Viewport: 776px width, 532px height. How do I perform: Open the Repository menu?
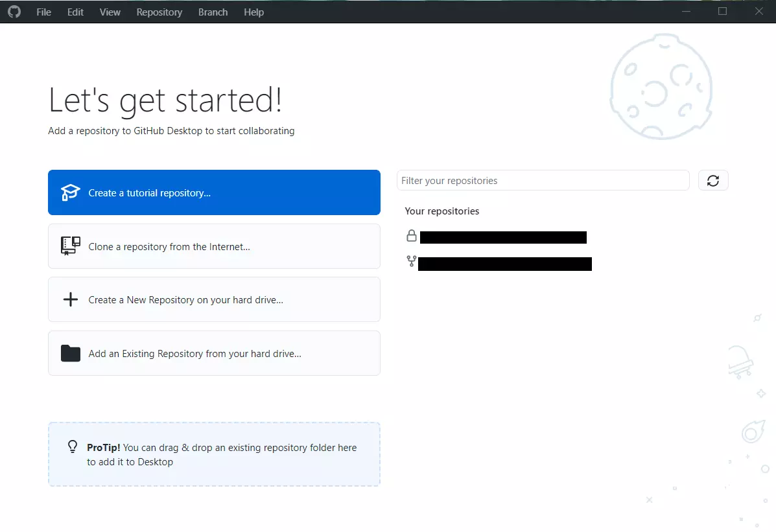pos(159,12)
